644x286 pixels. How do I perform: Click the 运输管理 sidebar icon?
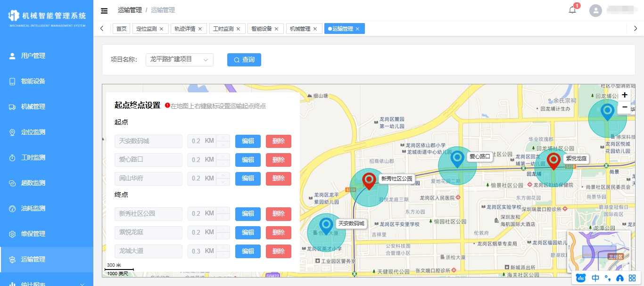pyautogui.click(x=12, y=259)
